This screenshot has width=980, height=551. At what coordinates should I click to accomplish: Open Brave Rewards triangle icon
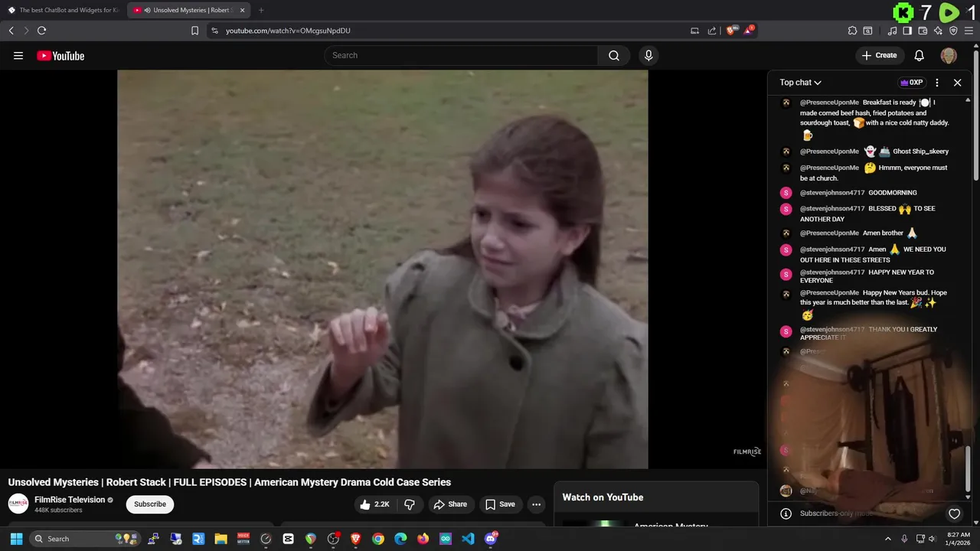click(x=749, y=31)
